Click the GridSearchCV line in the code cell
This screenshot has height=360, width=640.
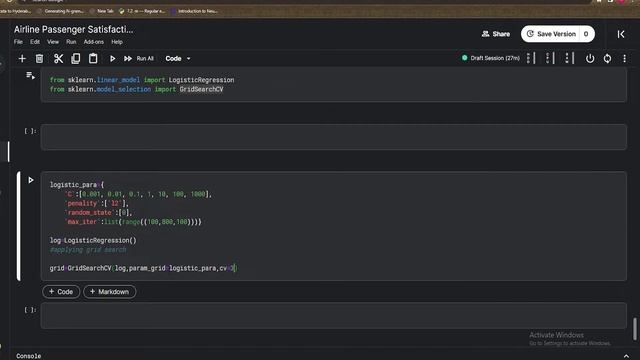point(143,268)
